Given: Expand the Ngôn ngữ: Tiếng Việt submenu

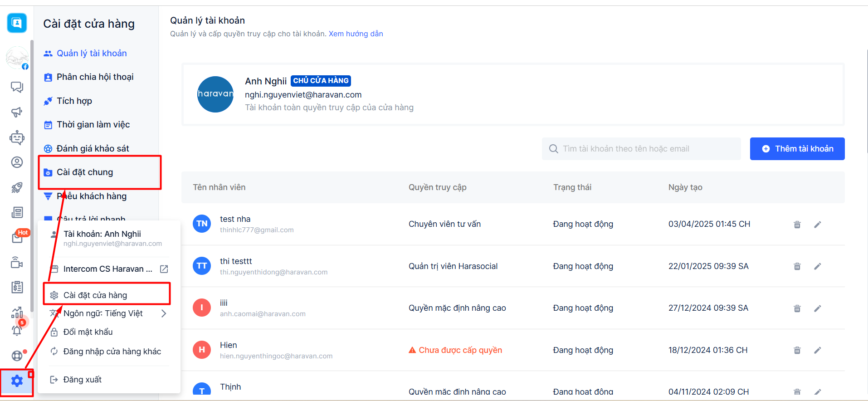Looking at the screenshot, I should pos(164,313).
